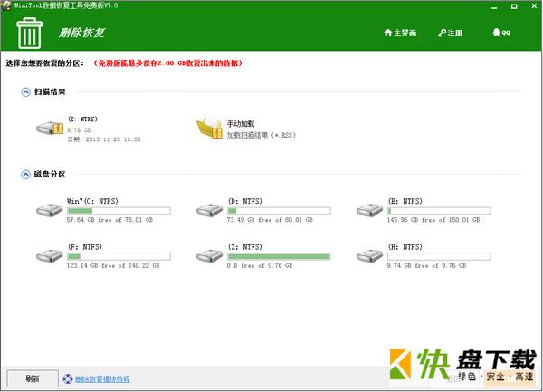Click '145.96 GB free of 150.01 GB' text
Viewport: 543px width, 392px height.
click(433, 220)
